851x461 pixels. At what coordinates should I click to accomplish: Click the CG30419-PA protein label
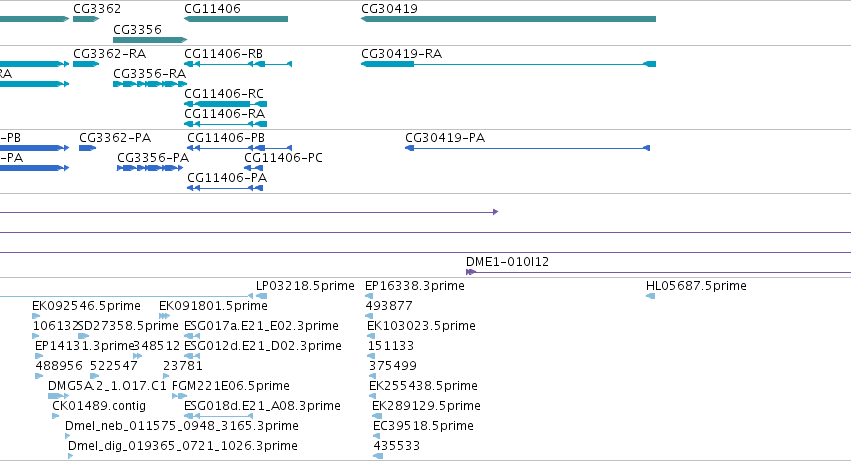445,138
